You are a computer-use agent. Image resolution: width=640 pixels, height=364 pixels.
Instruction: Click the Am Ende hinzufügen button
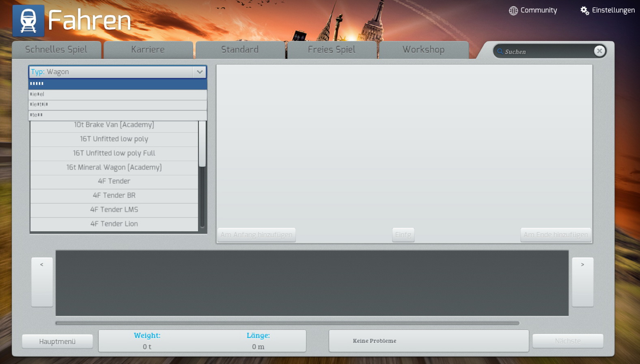[x=555, y=235]
